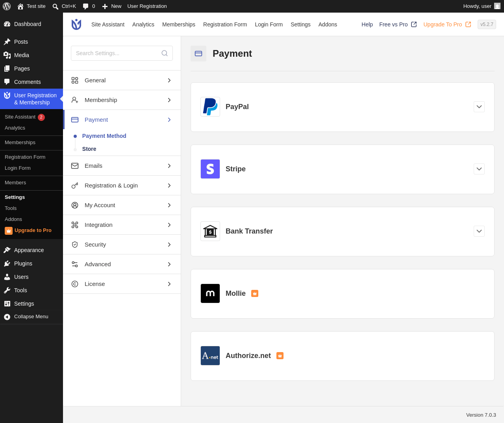Go to Dashboard in WordPress sidebar

point(31,24)
